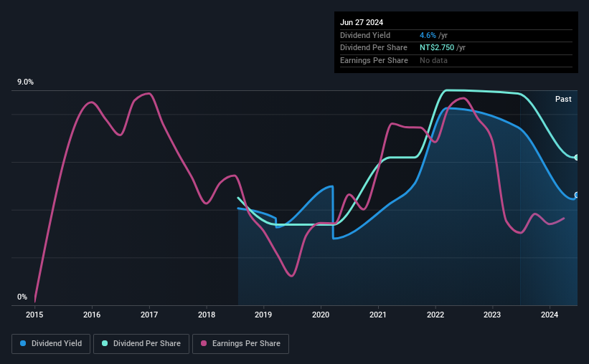Click the tooltip Dividend Yield row label

tap(365, 35)
